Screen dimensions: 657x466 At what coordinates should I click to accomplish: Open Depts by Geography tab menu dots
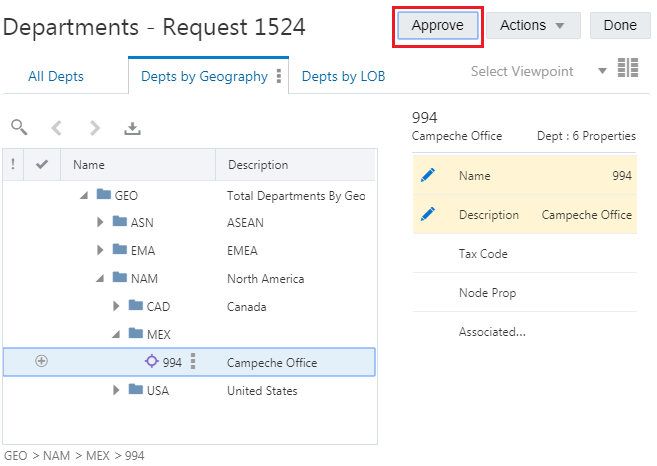tap(279, 76)
